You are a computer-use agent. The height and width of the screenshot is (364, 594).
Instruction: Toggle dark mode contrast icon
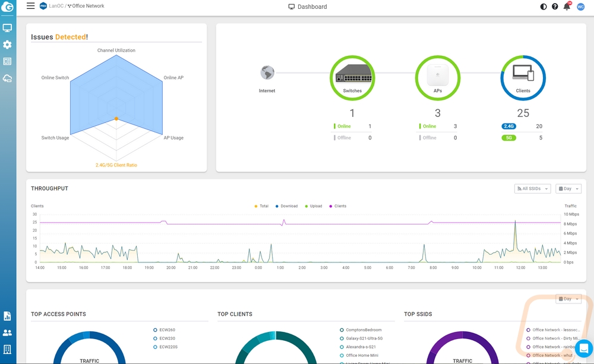[x=544, y=7]
